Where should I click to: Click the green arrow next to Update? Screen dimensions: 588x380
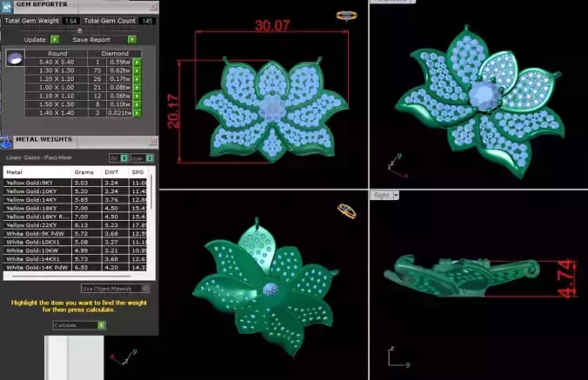point(55,39)
